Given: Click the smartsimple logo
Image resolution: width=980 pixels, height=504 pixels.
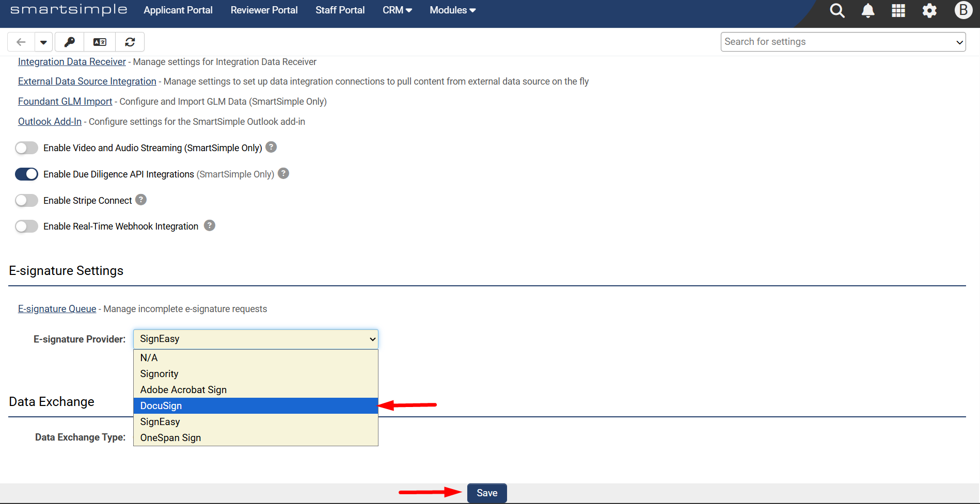Looking at the screenshot, I should pos(69,10).
